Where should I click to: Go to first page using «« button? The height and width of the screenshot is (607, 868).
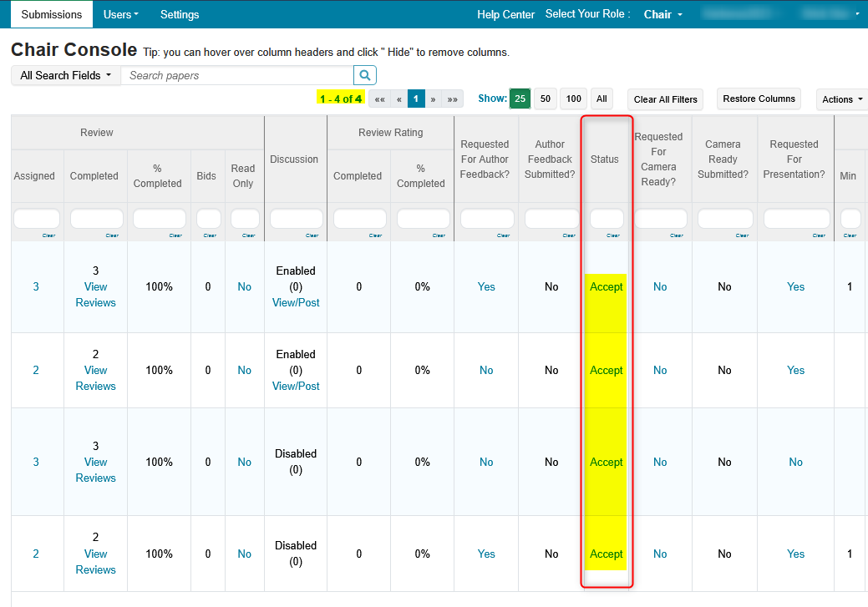click(379, 99)
